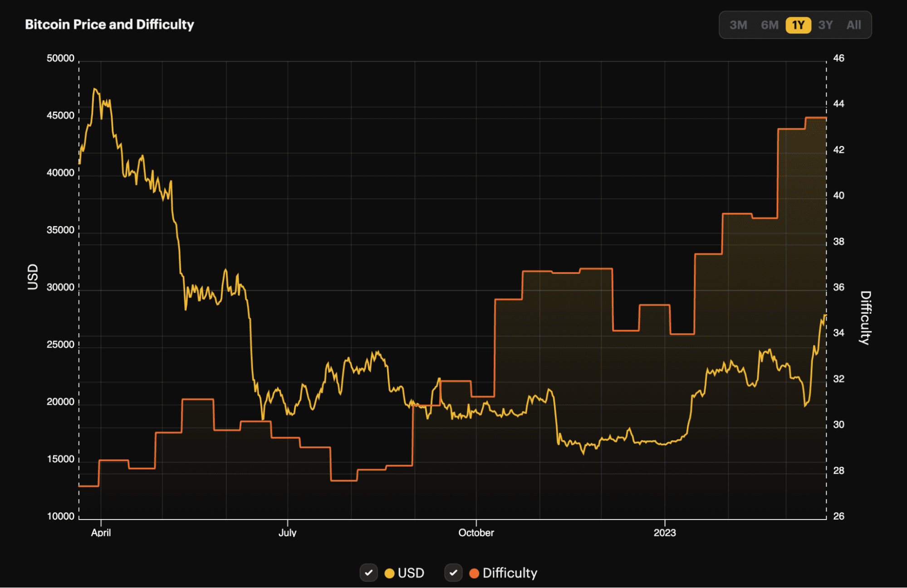Click the 50000 USD axis value
907x588 pixels.
pyautogui.click(x=60, y=58)
